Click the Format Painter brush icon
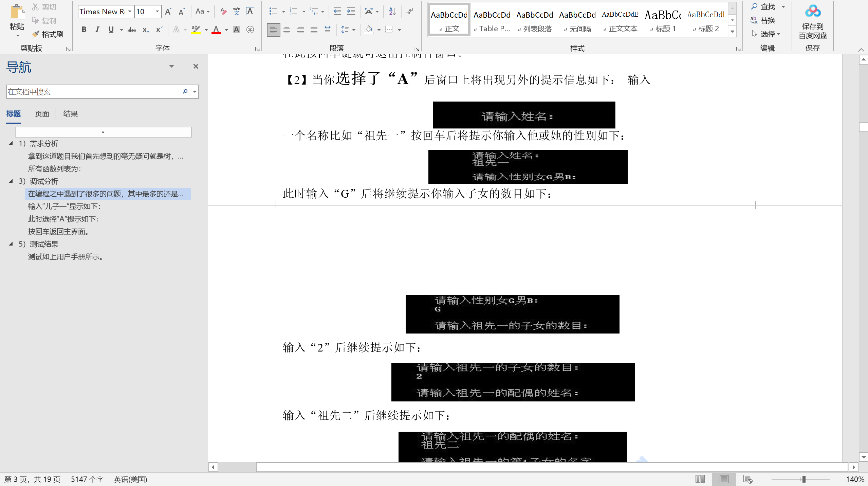This screenshot has width=868, height=486. point(36,34)
